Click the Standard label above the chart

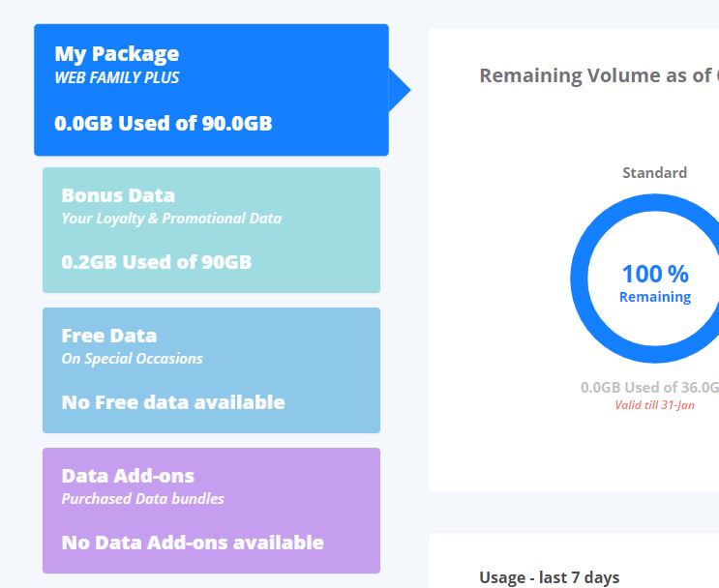pyautogui.click(x=655, y=173)
